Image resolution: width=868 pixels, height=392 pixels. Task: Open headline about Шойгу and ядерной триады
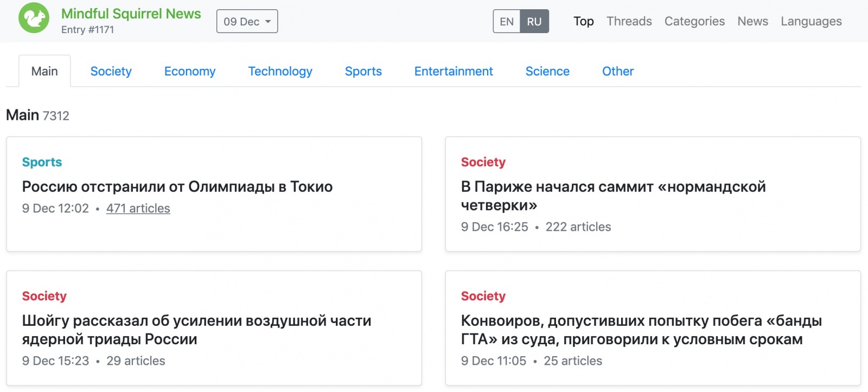point(196,330)
